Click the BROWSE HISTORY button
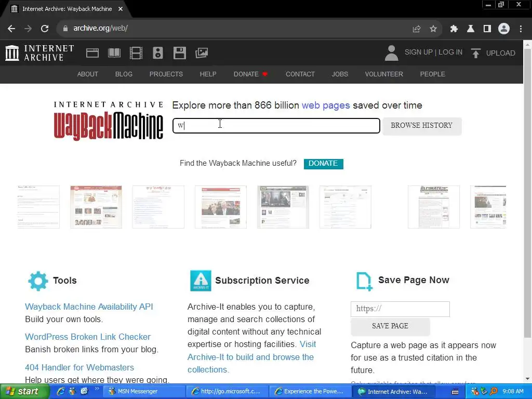532x399 pixels. (x=422, y=126)
